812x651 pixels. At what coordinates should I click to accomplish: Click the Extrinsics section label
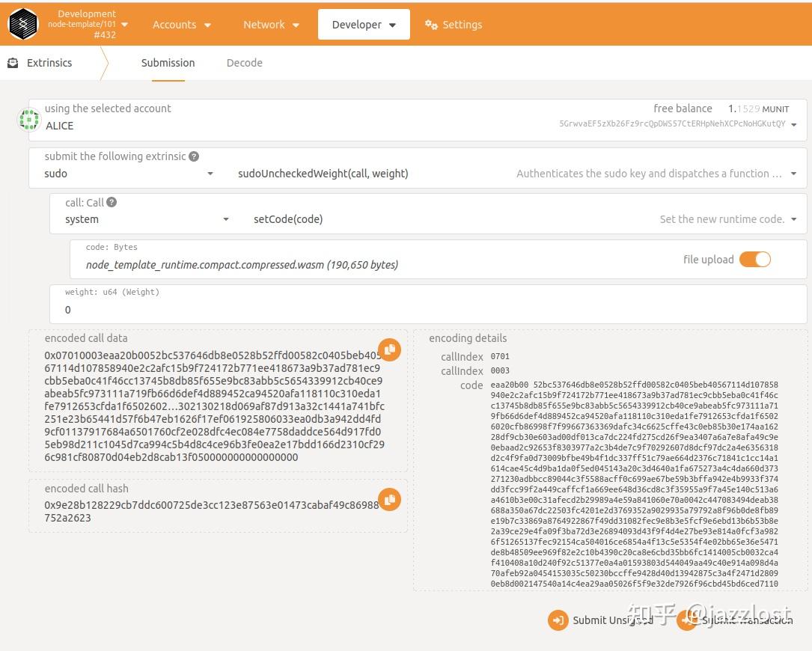tap(49, 63)
